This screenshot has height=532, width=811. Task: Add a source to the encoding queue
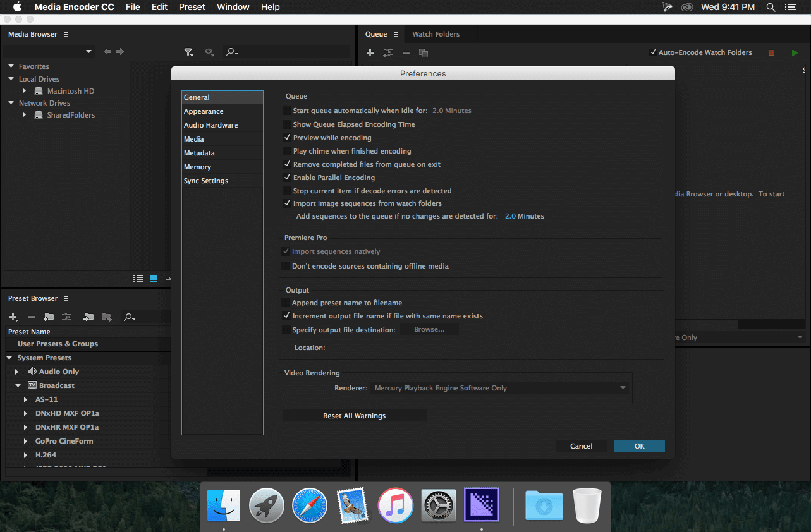[x=370, y=52]
